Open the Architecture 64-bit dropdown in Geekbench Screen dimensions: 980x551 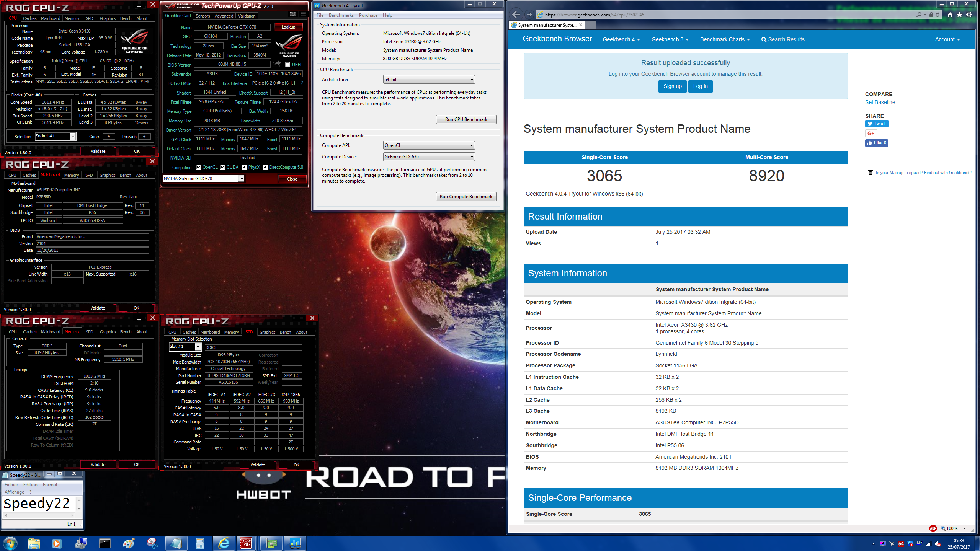(429, 80)
